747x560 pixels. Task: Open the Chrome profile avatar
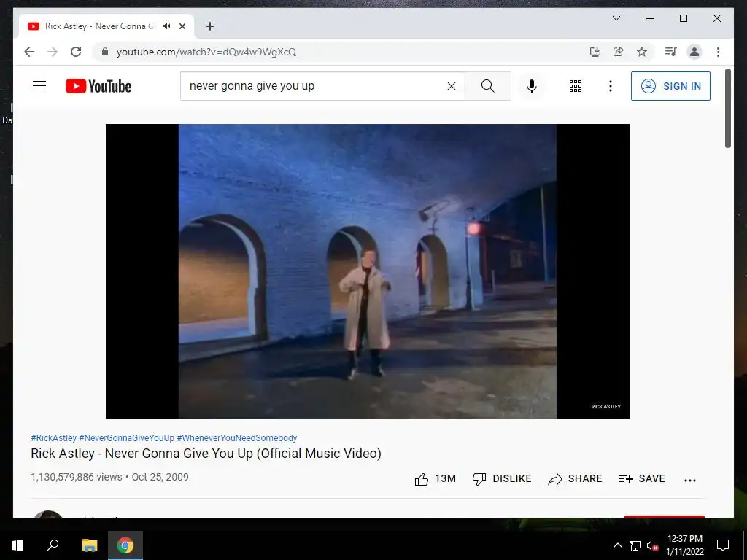694,52
